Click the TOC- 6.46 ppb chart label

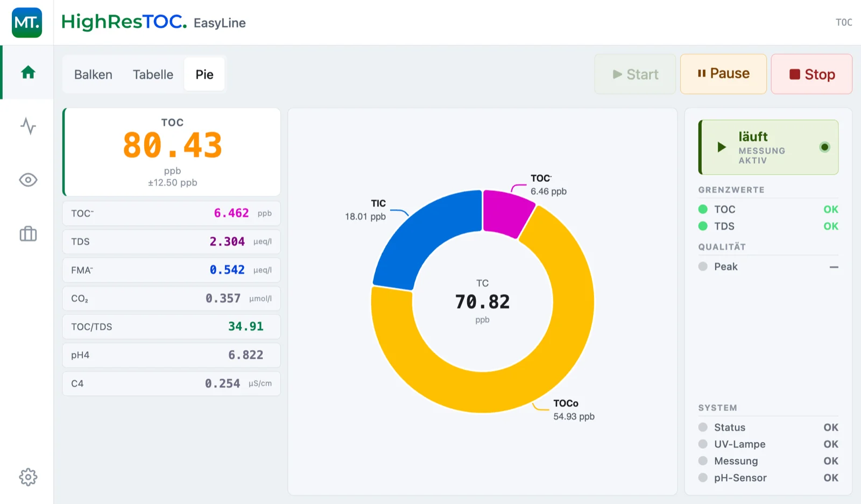coord(548,184)
